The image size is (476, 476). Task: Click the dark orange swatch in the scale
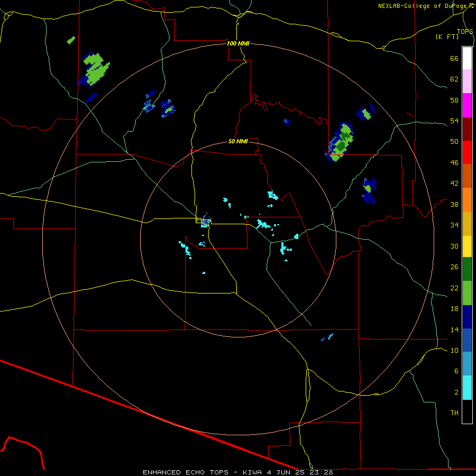pos(467,176)
